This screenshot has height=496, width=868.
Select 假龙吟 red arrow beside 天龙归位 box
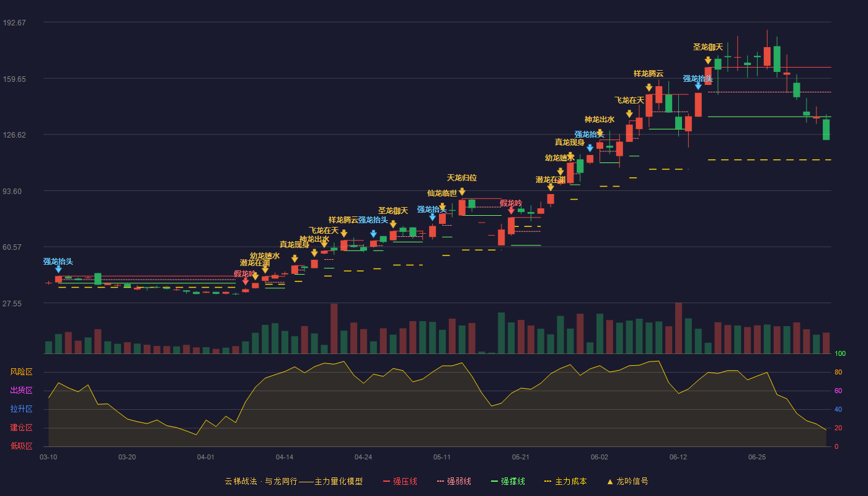[511, 211]
